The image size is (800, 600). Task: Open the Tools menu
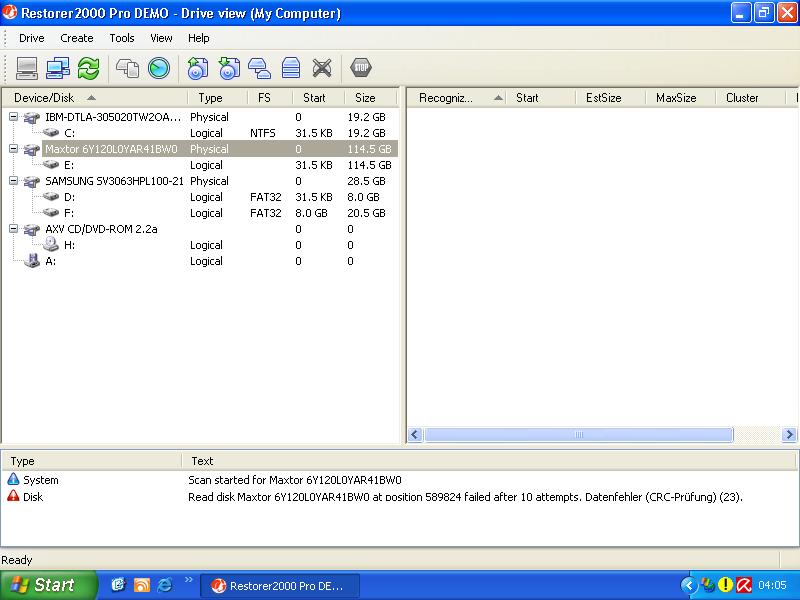(x=122, y=38)
